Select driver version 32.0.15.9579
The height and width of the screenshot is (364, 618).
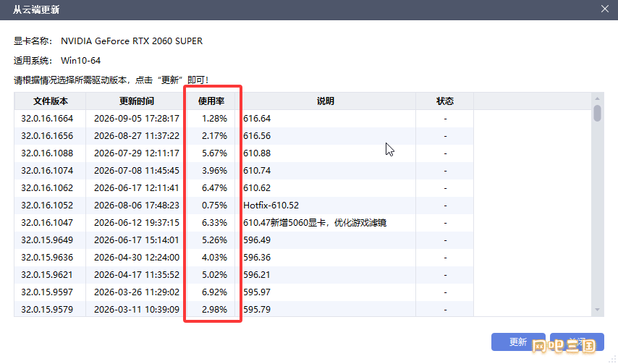coord(47,309)
